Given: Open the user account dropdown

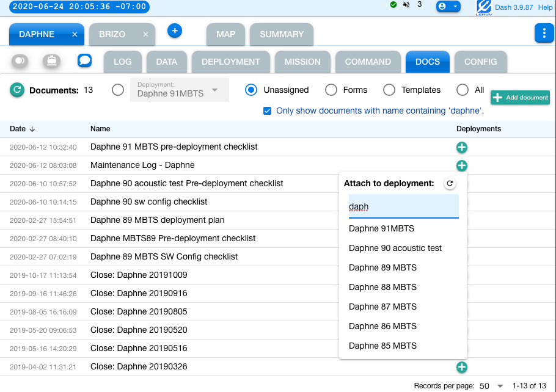Looking at the screenshot, I should click(x=448, y=5).
